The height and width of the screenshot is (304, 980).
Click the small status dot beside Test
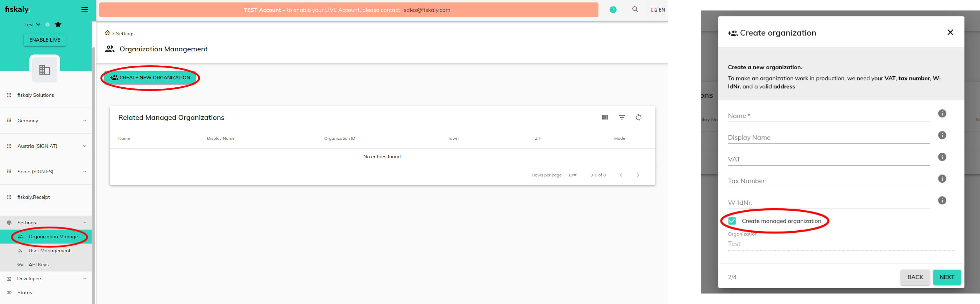pos(48,24)
